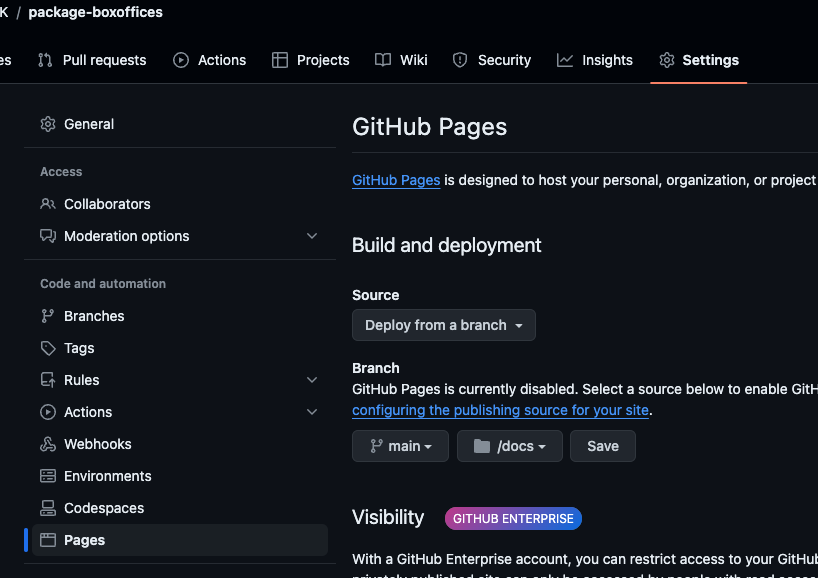Image resolution: width=818 pixels, height=578 pixels.
Task: Click the webhook icon next to Webhooks
Action: tap(48, 444)
